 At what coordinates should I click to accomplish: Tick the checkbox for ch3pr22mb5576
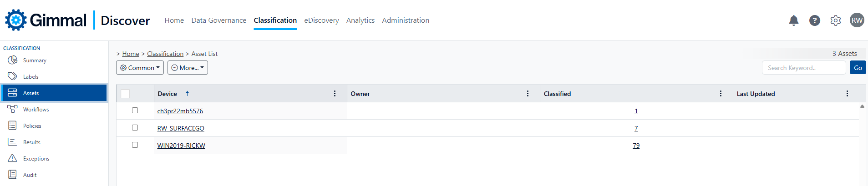[135, 111]
